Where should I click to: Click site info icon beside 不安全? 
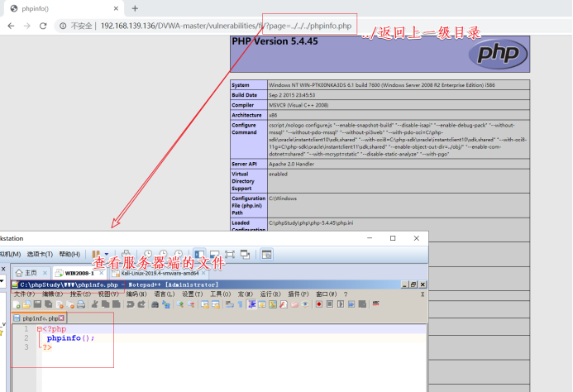point(63,26)
